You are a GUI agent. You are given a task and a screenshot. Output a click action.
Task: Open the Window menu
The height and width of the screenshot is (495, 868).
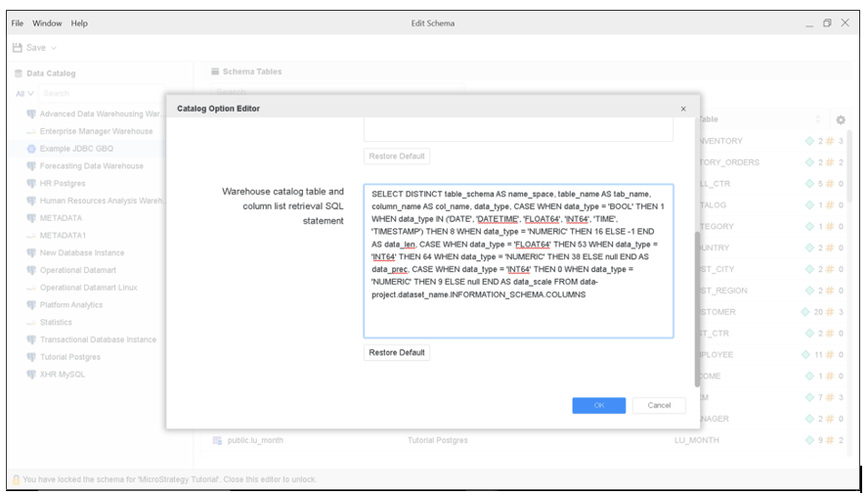47,23
